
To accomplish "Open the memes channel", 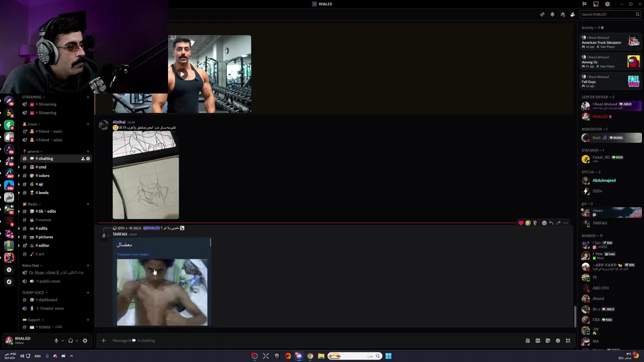I will (57, 220).
